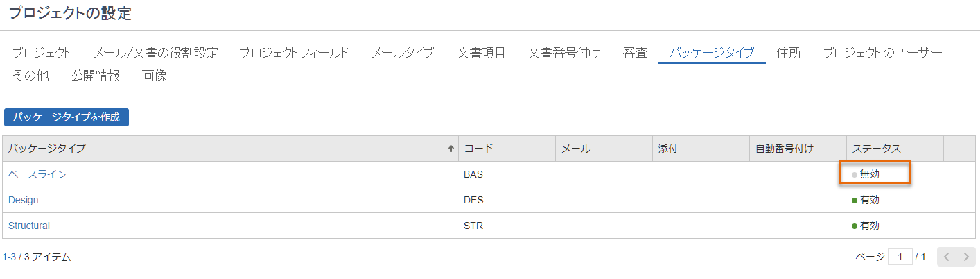Click the green 有効 status for Structural

tap(866, 226)
